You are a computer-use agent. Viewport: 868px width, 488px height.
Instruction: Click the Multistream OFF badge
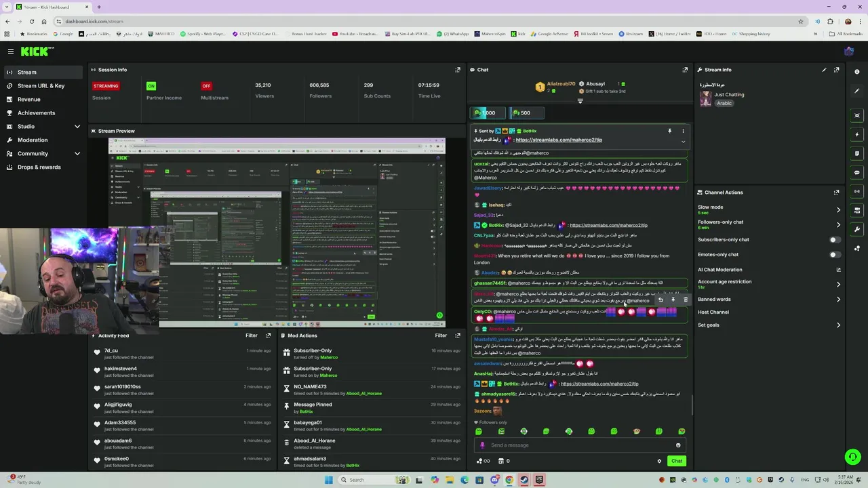click(206, 86)
